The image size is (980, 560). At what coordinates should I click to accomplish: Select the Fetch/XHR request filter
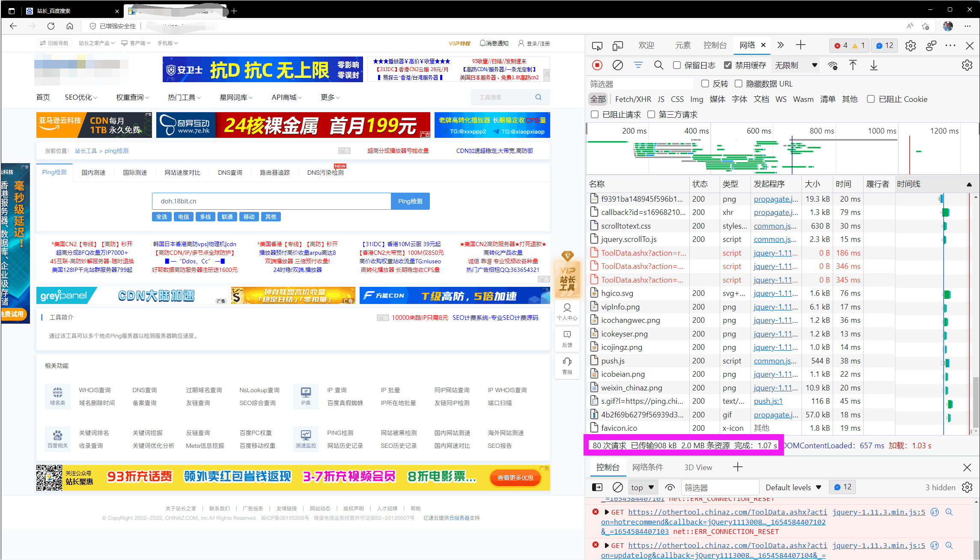[x=633, y=99]
